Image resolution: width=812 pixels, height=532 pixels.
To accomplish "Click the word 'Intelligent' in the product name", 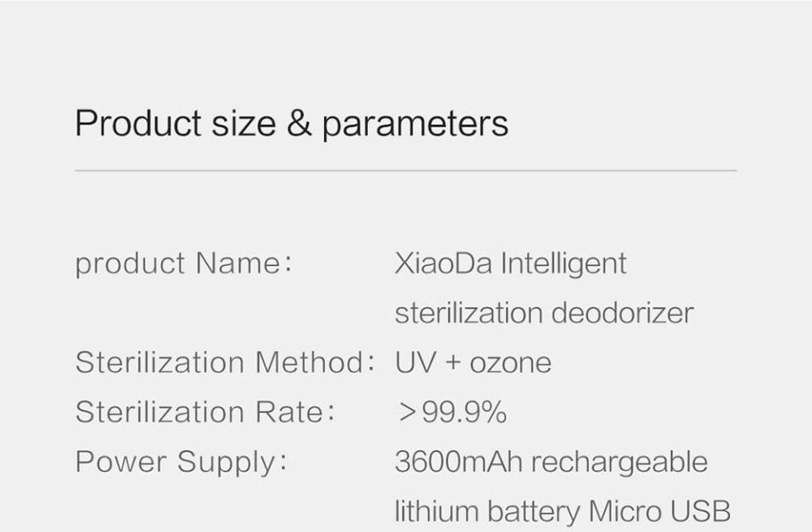I will pos(563,264).
